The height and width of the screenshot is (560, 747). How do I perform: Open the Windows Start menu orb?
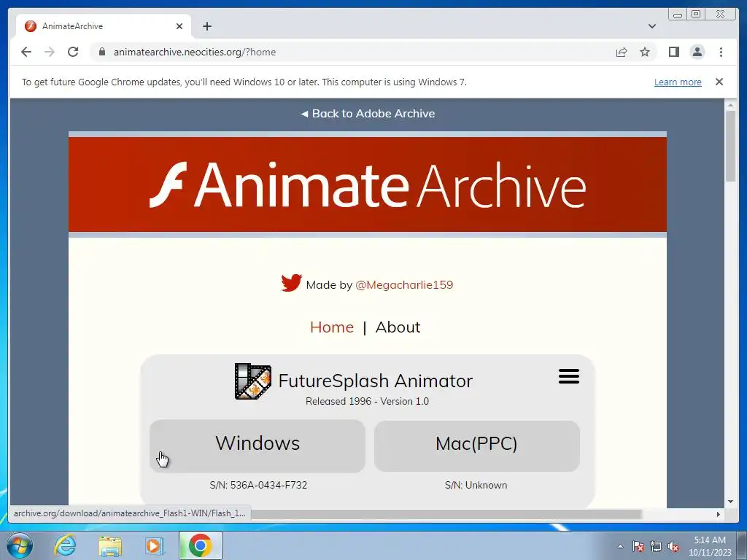click(19, 545)
